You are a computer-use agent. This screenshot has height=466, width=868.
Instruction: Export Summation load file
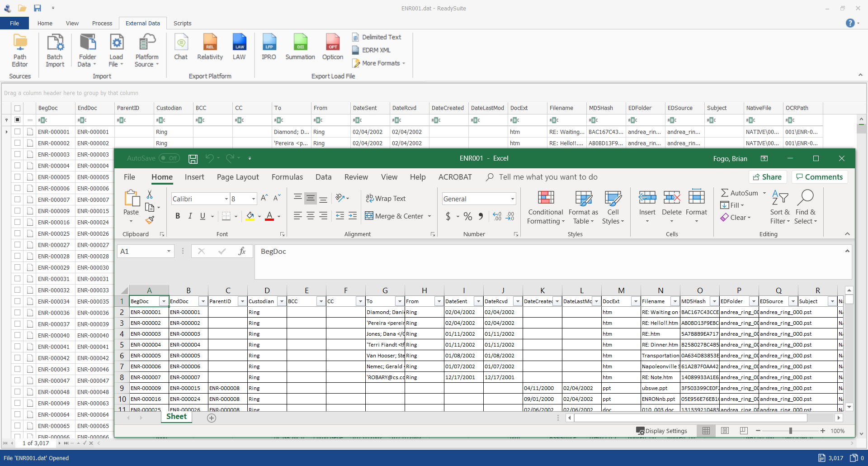tap(300, 47)
